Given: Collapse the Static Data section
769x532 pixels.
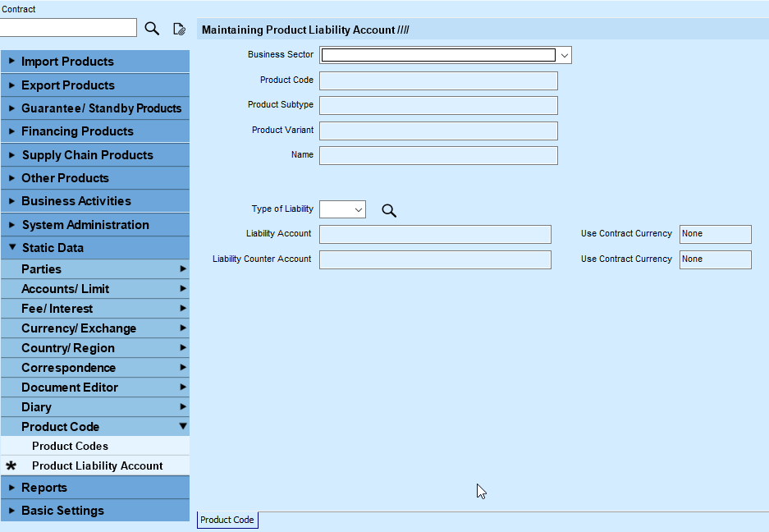Looking at the screenshot, I should coord(95,247).
